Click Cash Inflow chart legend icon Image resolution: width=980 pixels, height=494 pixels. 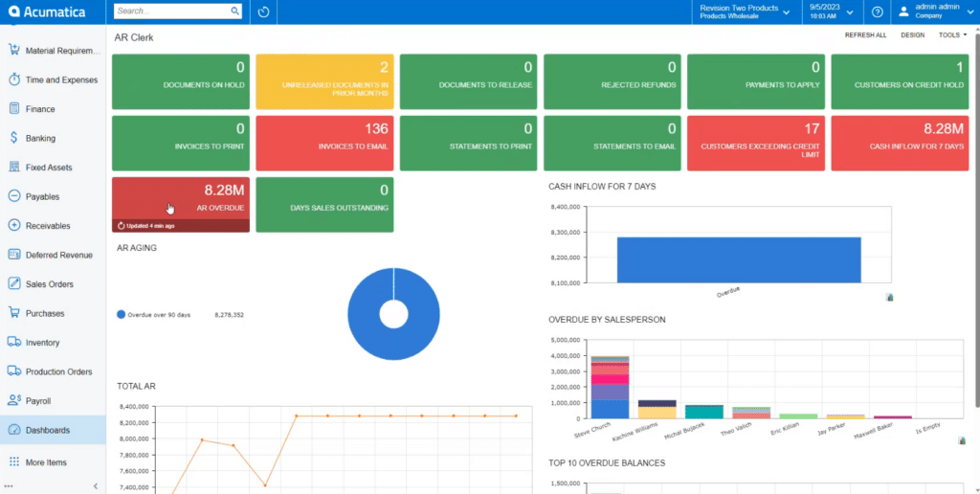tap(889, 298)
